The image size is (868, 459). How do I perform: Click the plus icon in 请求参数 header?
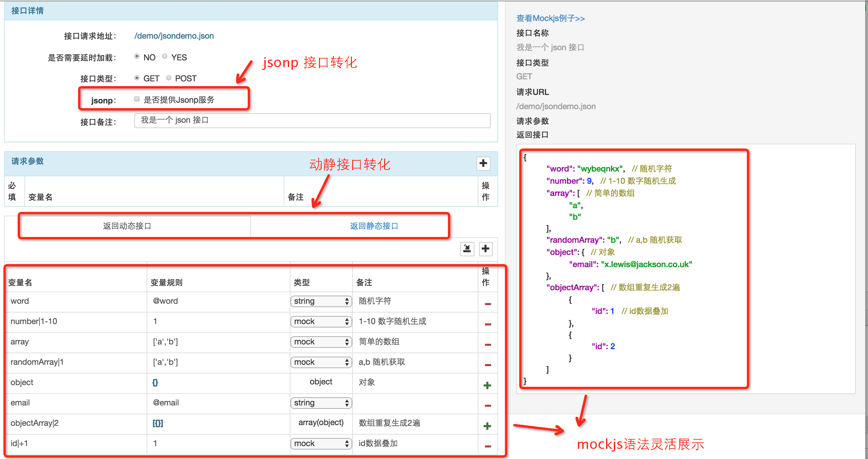[x=483, y=163]
